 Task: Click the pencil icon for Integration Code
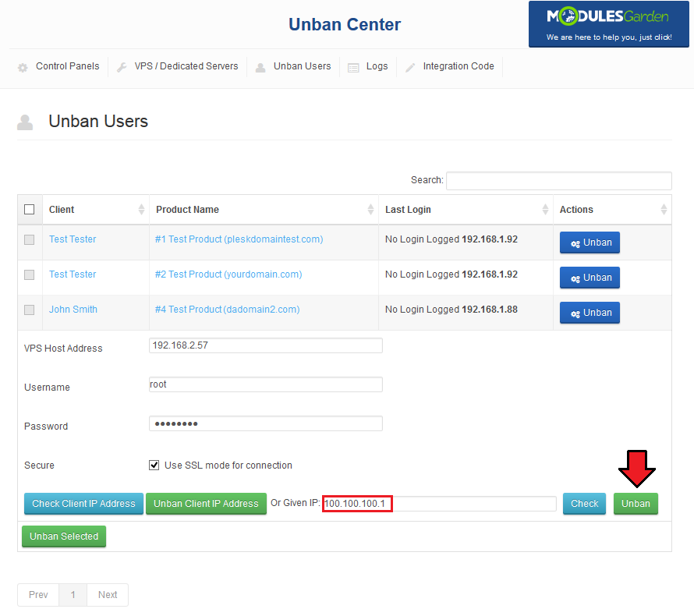tap(410, 68)
